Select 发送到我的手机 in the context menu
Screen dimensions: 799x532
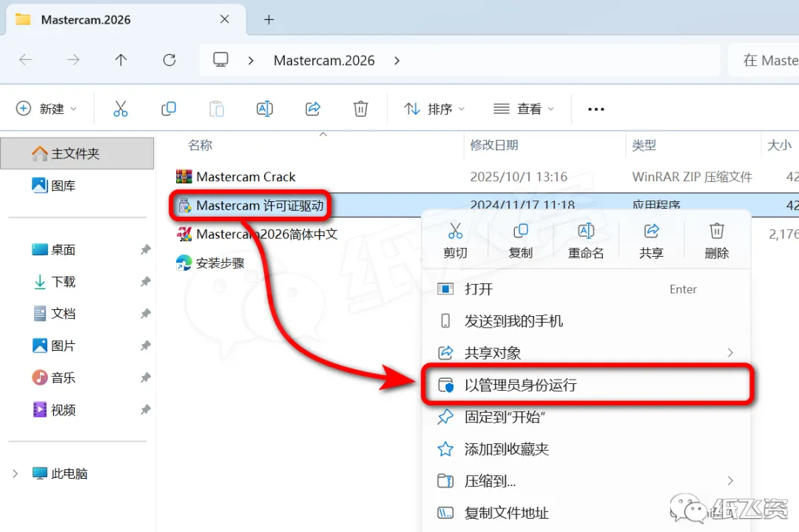(587, 321)
